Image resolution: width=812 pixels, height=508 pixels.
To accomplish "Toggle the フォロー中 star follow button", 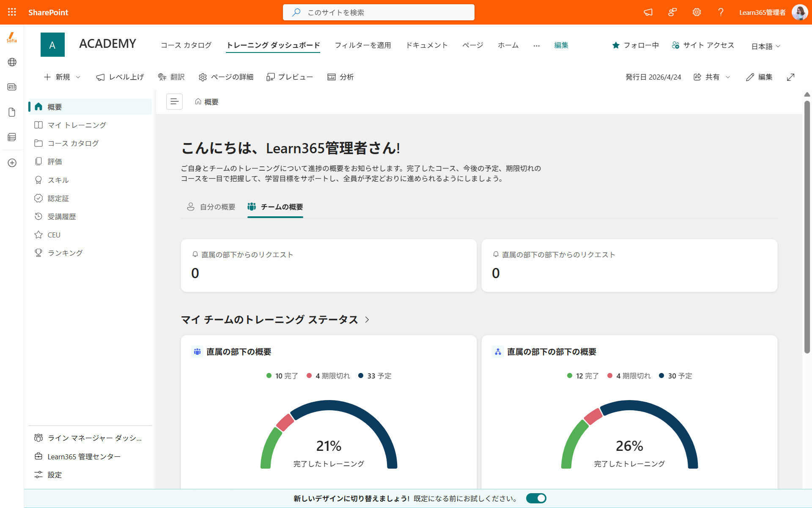I will tap(635, 45).
